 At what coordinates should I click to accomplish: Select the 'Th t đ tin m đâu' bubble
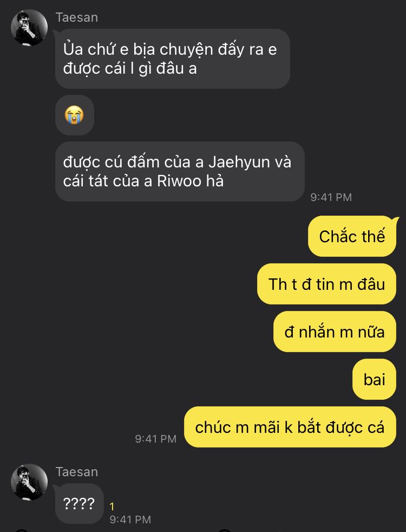point(327,284)
